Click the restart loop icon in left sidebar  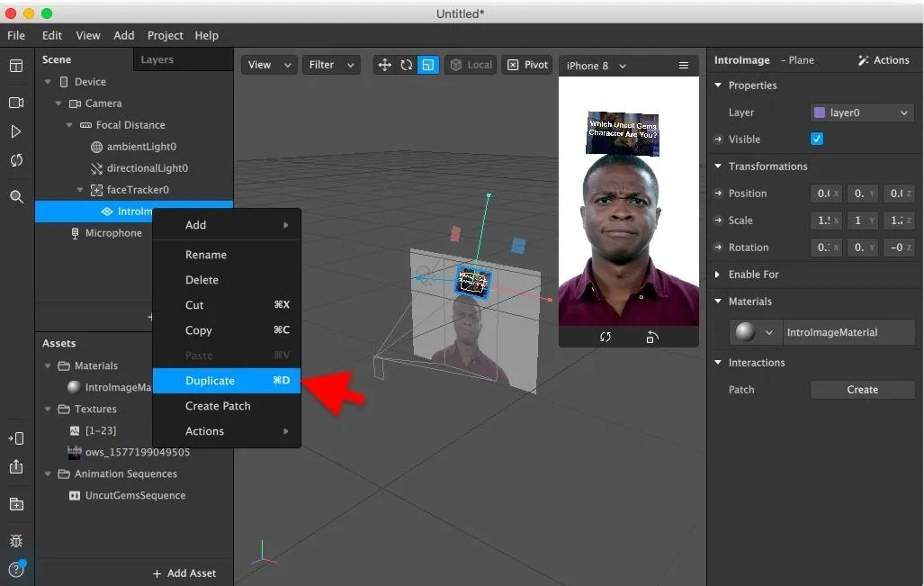click(x=16, y=160)
